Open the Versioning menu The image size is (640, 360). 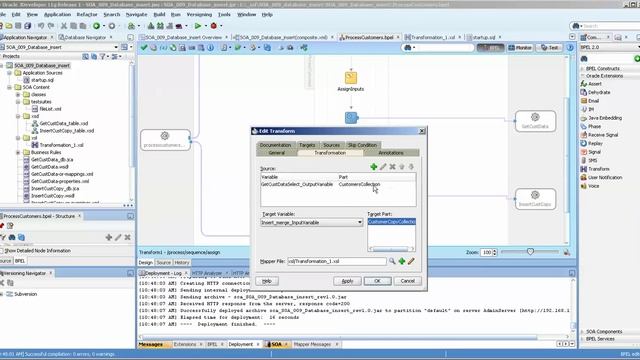(199, 14)
